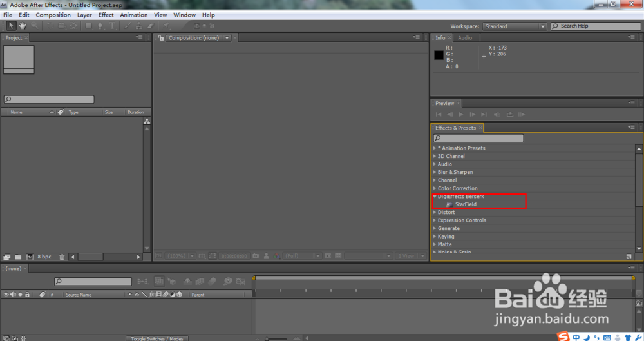This screenshot has width=644, height=341.
Task: Select the Brush tool
Action: pos(128,26)
